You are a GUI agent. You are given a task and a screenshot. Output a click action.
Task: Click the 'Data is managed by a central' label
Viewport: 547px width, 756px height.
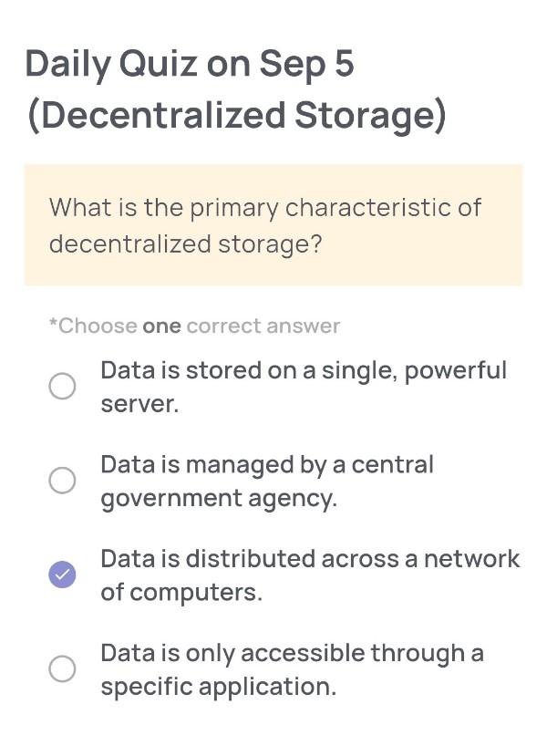pos(267,466)
